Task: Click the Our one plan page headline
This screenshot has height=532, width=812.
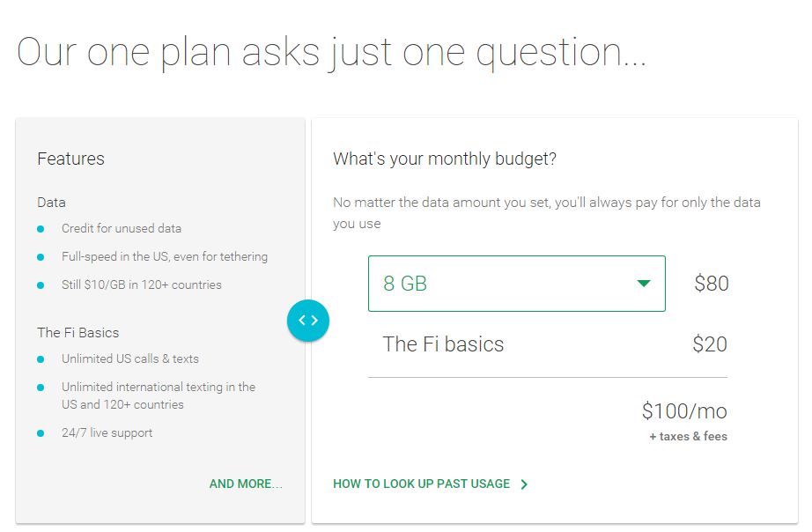Action: 331,53
